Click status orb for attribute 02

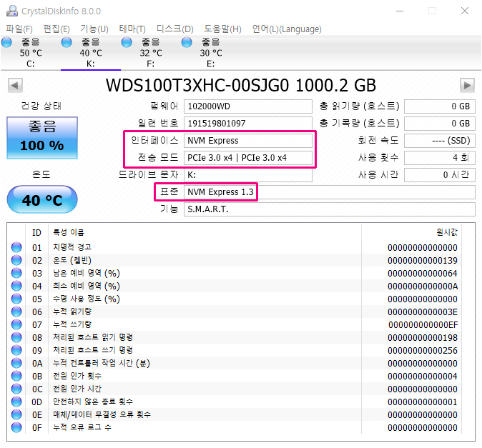pos(16,260)
